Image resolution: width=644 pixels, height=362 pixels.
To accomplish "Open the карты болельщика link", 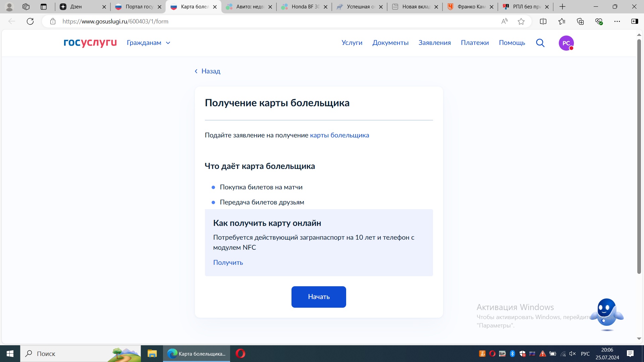I will click(x=339, y=135).
